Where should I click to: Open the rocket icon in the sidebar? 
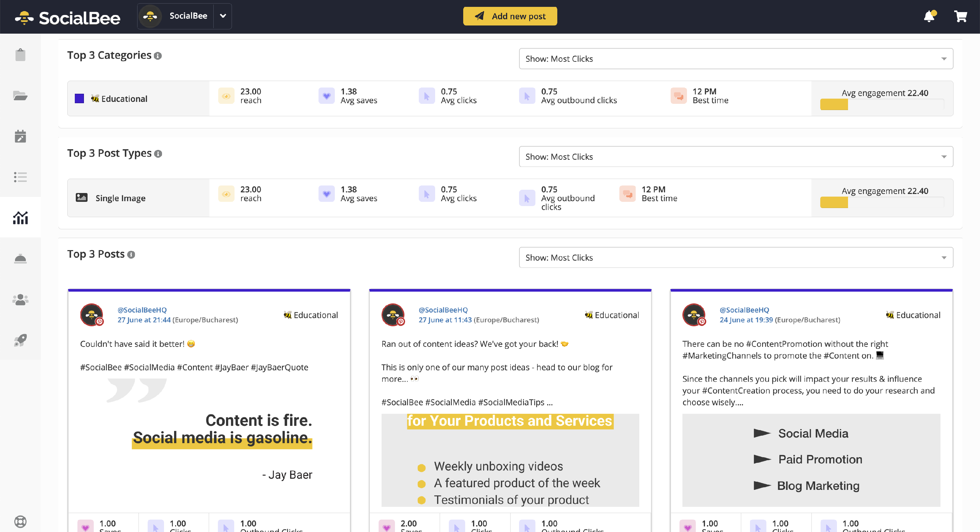pos(20,340)
